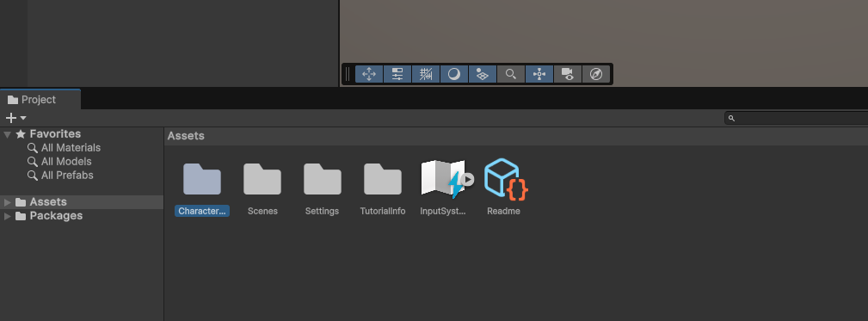The width and height of the screenshot is (868, 321).
Task: Collapse the Favorites section arrow
Action: point(7,134)
